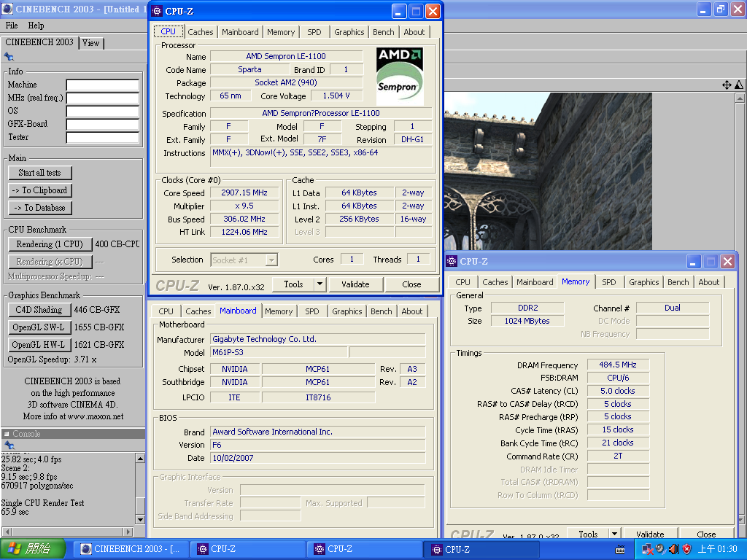
Task: Open the Help menu in CINEBENCH
Action: 36,26
